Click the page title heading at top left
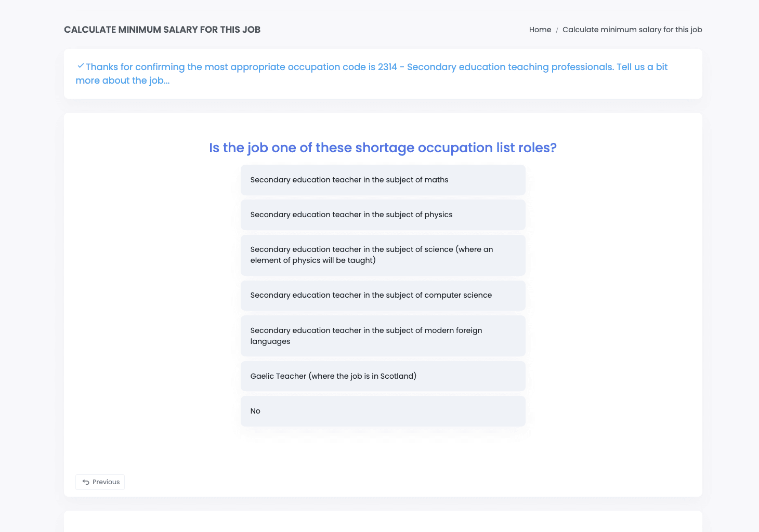Image resolution: width=759 pixels, height=532 pixels. pos(162,30)
